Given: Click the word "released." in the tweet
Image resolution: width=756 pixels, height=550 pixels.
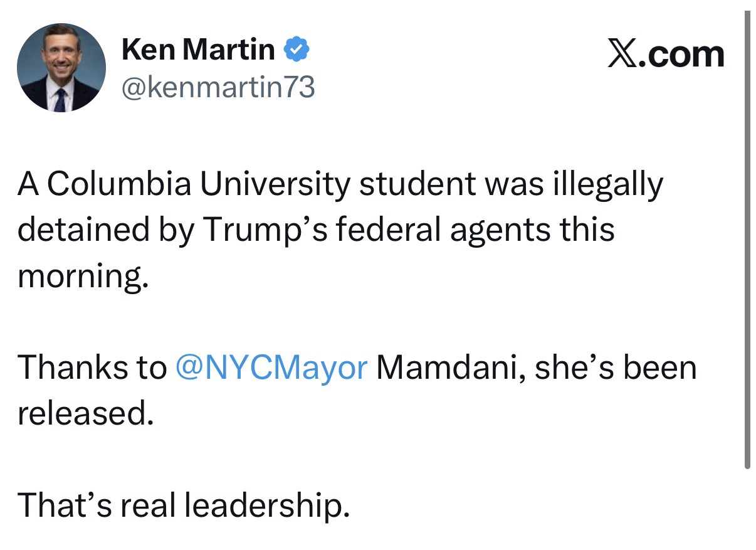Looking at the screenshot, I should (85, 413).
